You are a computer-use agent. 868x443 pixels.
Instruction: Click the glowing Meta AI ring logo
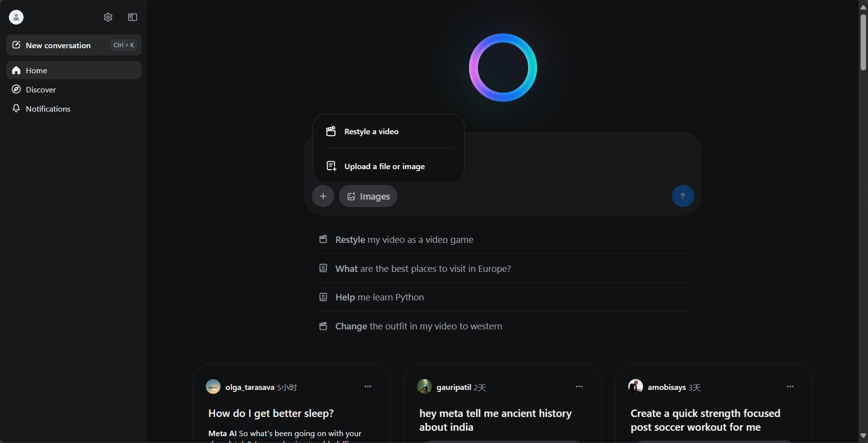pos(503,67)
